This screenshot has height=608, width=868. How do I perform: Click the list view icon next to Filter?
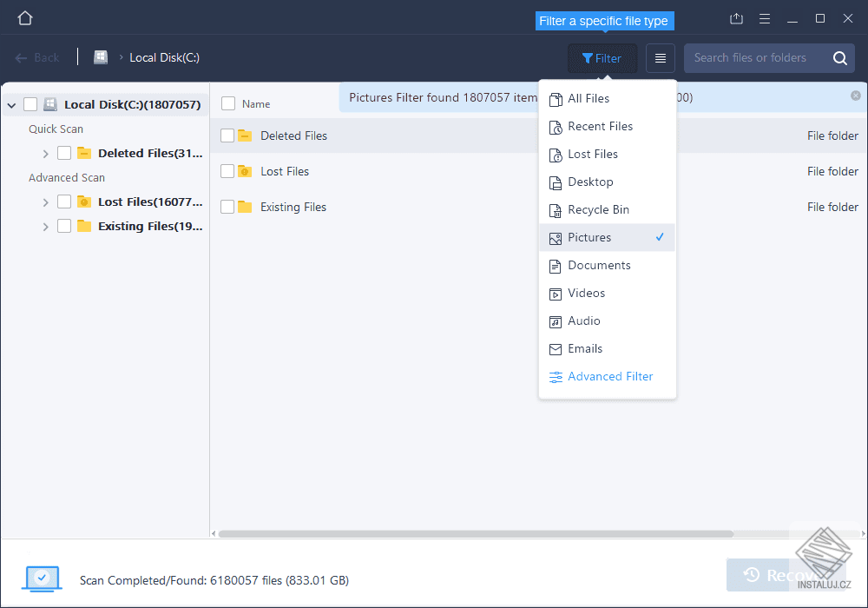click(x=660, y=57)
